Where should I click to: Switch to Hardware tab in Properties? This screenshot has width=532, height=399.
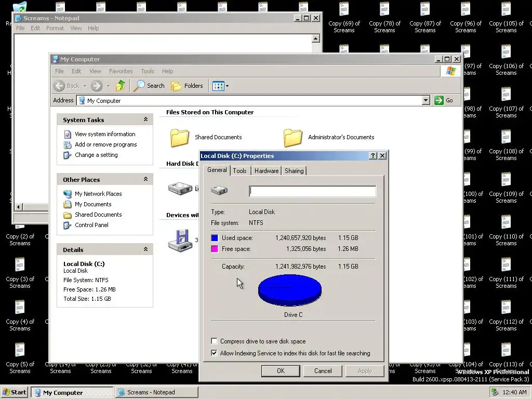[267, 170]
